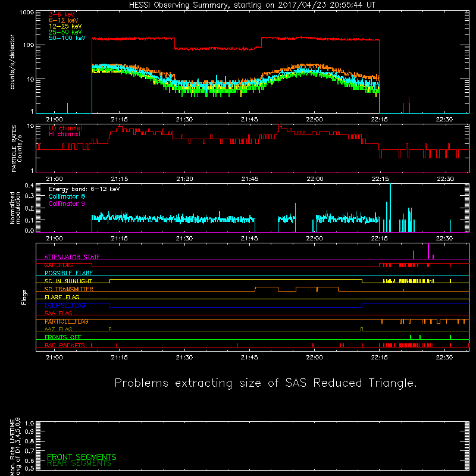Select the FRONTS_OFF flag label
476x476 pixels.
click(x=63, y=337)
